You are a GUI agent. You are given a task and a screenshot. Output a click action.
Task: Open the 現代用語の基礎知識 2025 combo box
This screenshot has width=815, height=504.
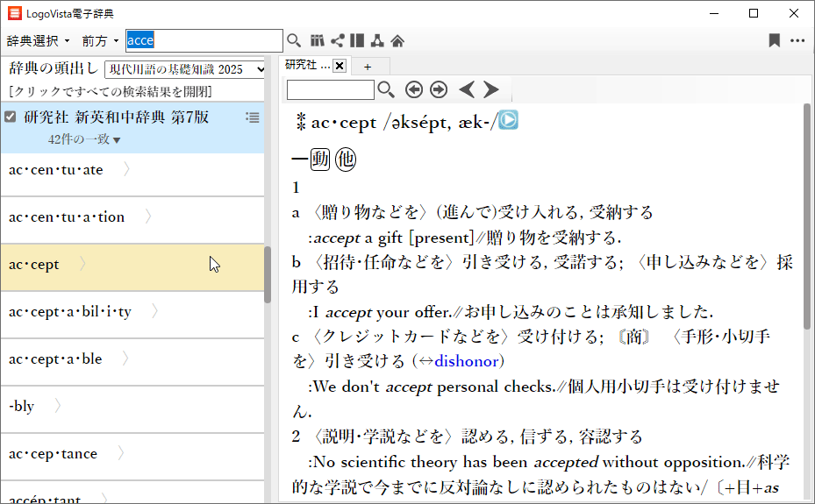[185, 69]
